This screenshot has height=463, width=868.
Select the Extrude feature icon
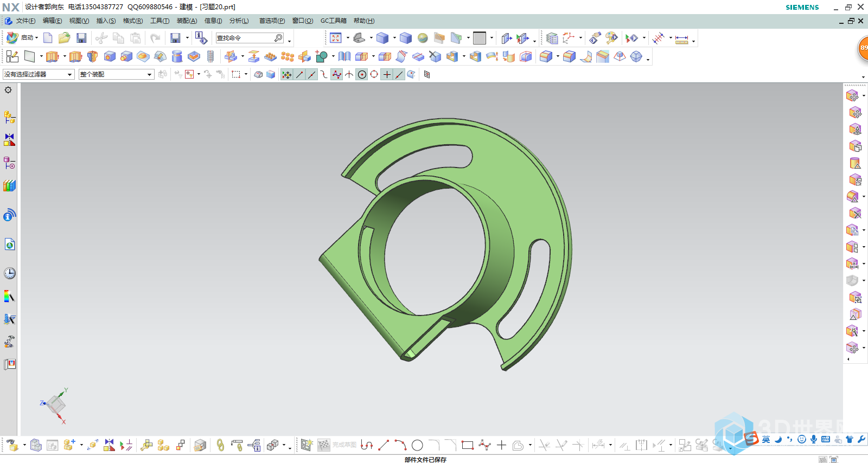point(53,56)
